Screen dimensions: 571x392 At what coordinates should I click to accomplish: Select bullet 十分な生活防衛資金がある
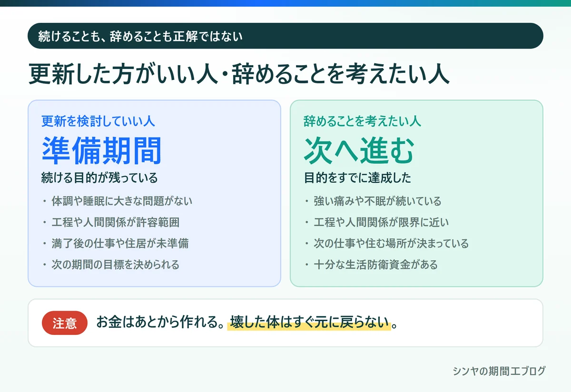point(375,265)
